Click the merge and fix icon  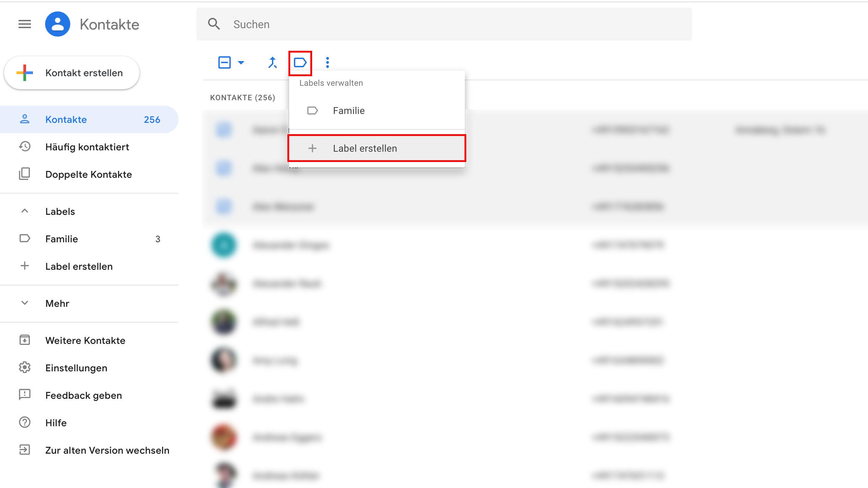click(x=273, y=62)
